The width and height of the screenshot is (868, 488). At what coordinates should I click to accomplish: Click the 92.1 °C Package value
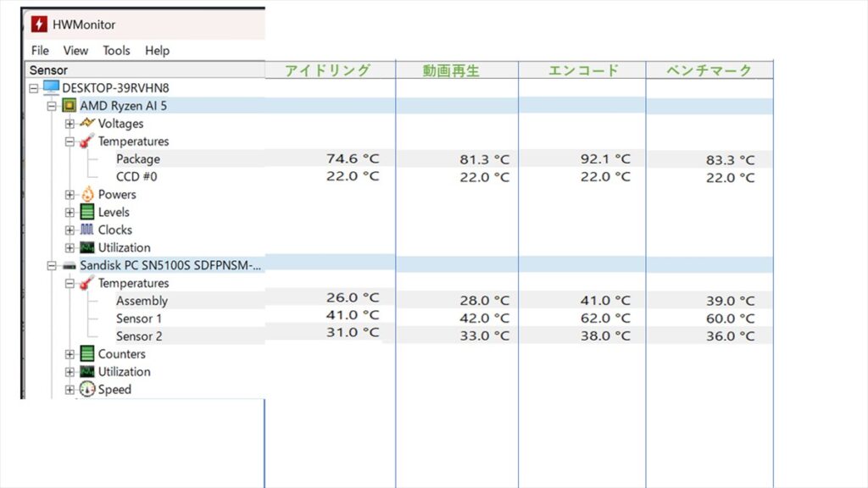pos(605,158)
